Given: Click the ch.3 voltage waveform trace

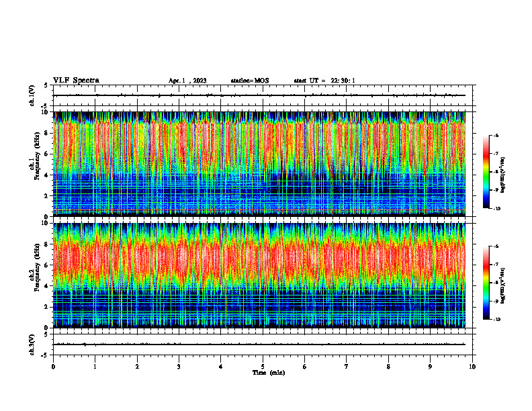Looking at the screenshot, I should (259, 345).
